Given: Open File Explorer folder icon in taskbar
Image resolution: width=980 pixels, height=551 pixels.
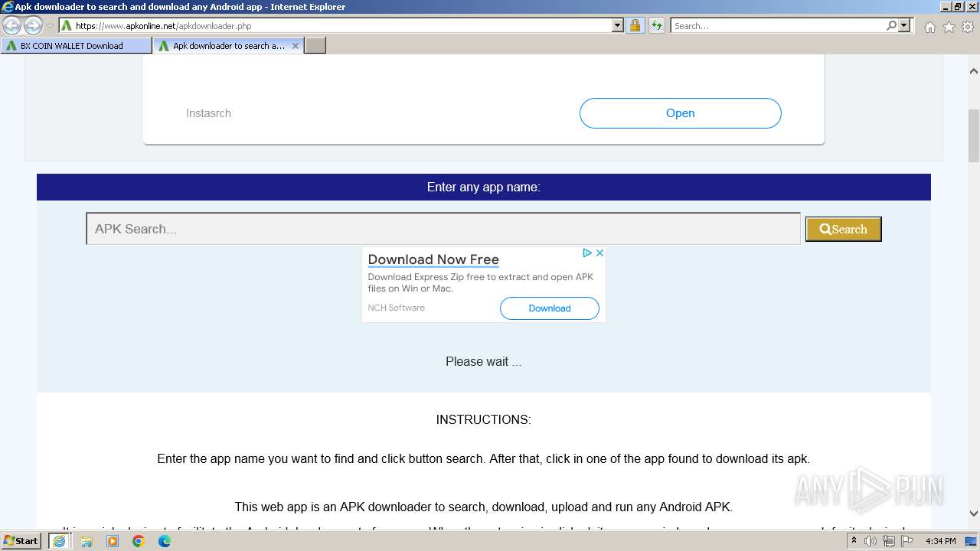Looking at the screenshot, I should tap(87, 541).
